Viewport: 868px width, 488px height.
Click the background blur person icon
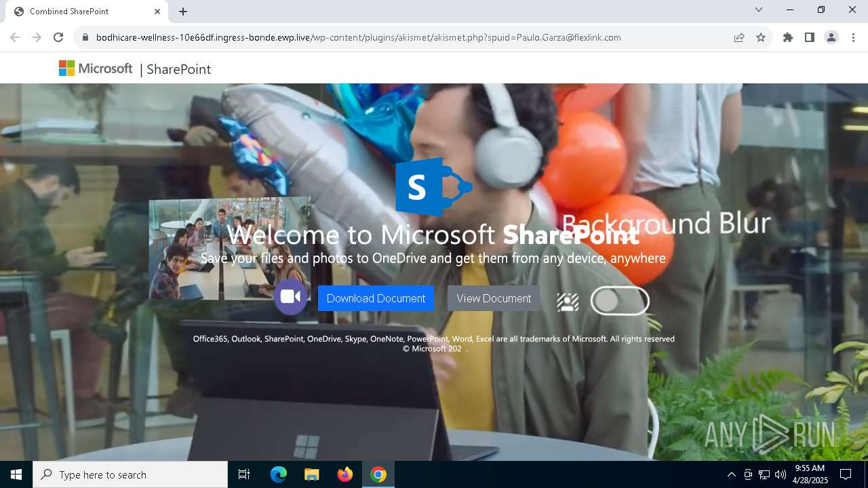tap(568, 302)
